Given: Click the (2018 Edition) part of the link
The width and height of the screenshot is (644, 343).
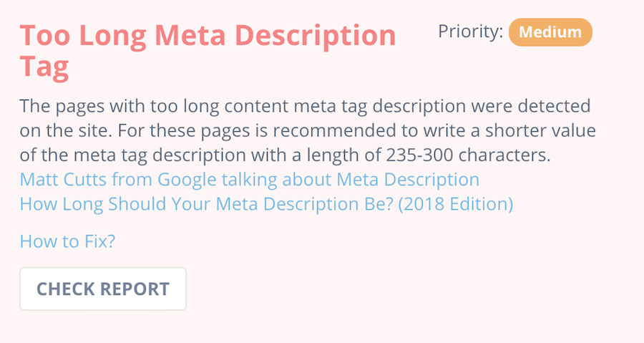Looking at the screenshot, I should (456, 204).
